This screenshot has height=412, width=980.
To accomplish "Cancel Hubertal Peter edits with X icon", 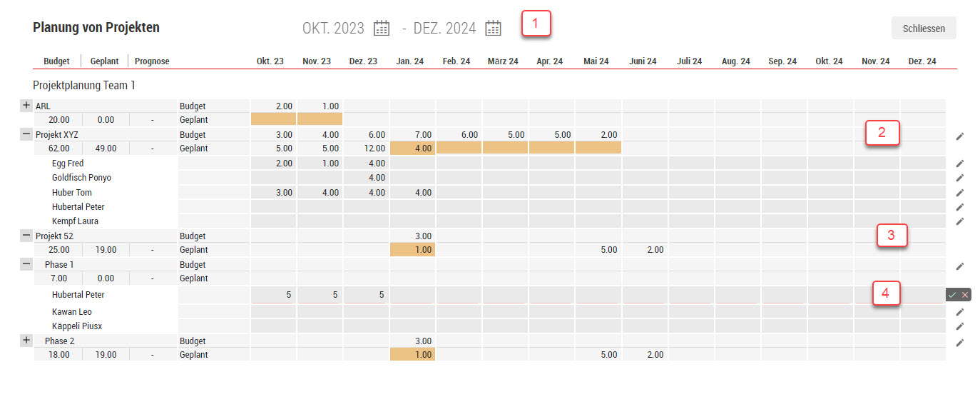I will point(965,295).
